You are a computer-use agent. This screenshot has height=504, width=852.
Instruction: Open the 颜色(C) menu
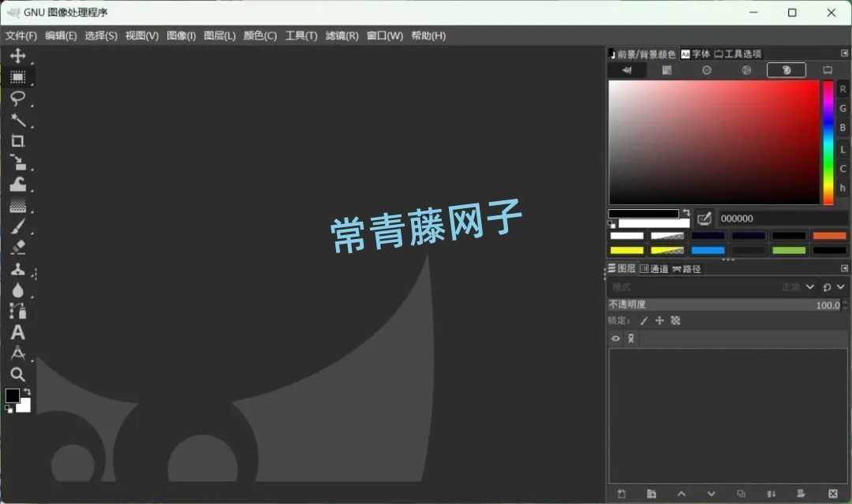click(x=260, y=35)
